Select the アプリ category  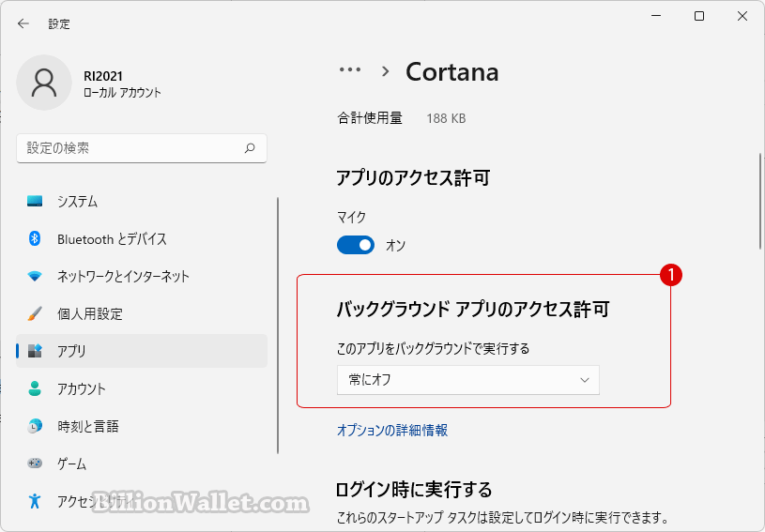pos(142,351)
